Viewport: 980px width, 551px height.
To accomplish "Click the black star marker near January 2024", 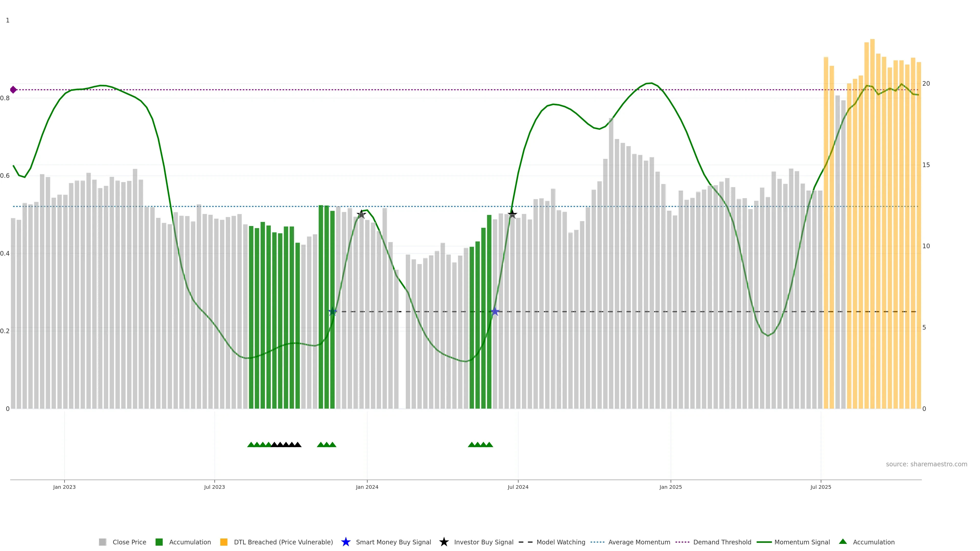I will pos(361,215).
